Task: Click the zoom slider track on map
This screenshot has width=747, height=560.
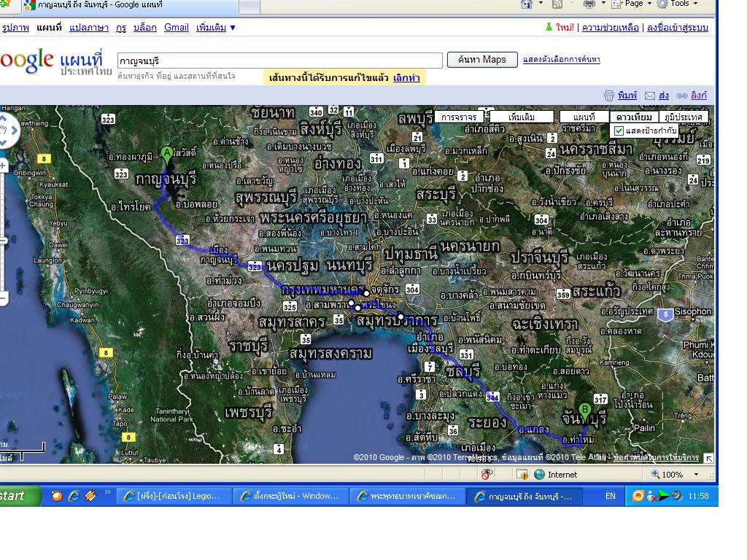Action: click(x=3, y=241)
